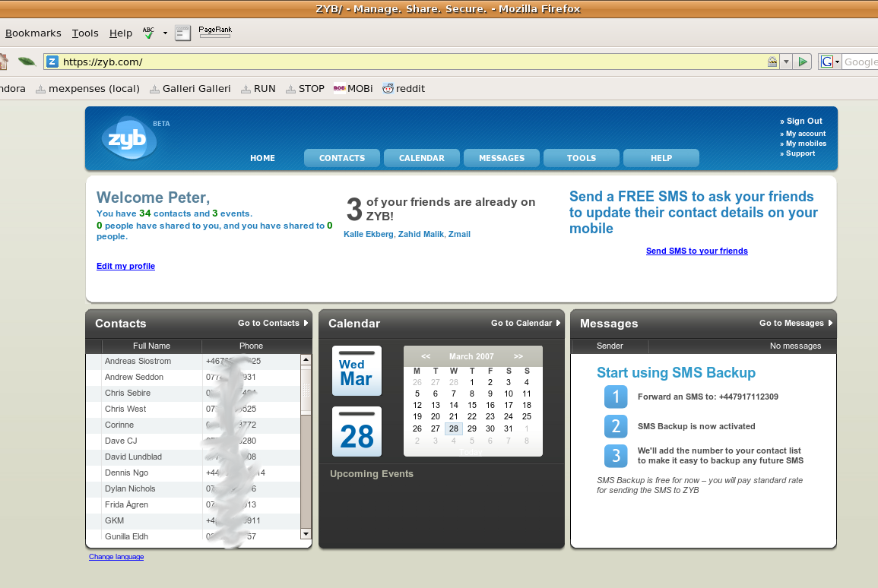Image resolution: width=878 pixels, height=588 pixels.
Task: Click the green Go arrow button
Action: 803,62
